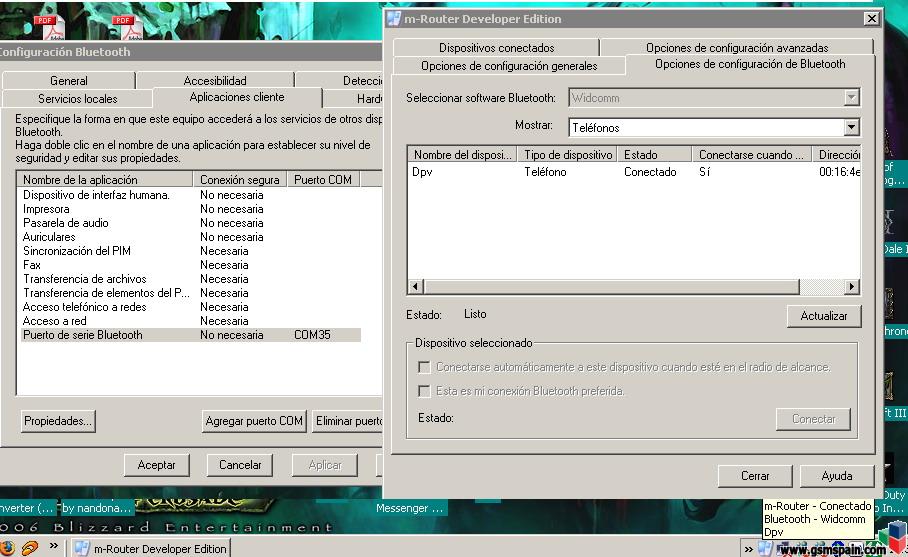Click the Propiedades... button
The image size is (908, 557).
coord(58,421)
